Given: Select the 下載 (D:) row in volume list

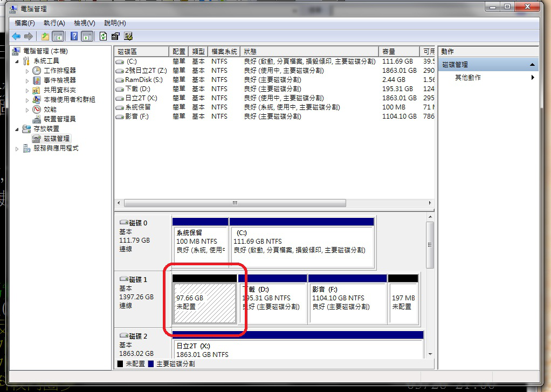Looking at the screenshot, I should [x=274, y=89].
